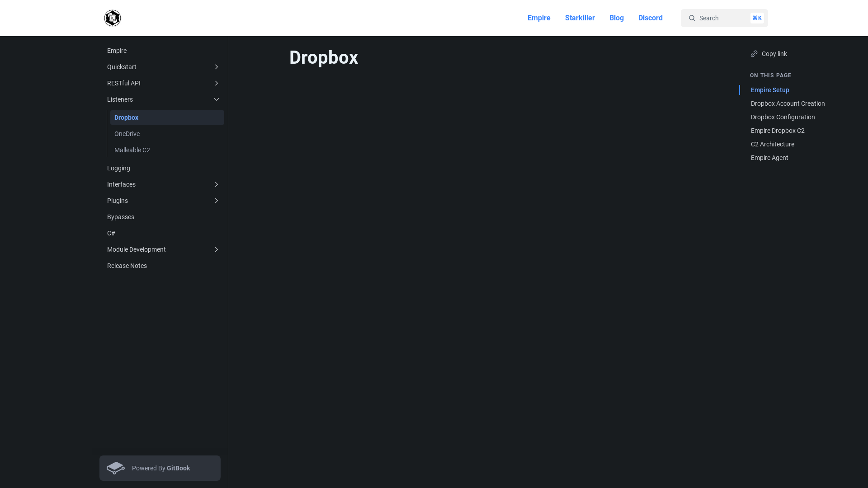Screen dimensions: 868x488
Task: Select Dropbox in the sidebar
Action: [167, 117]
